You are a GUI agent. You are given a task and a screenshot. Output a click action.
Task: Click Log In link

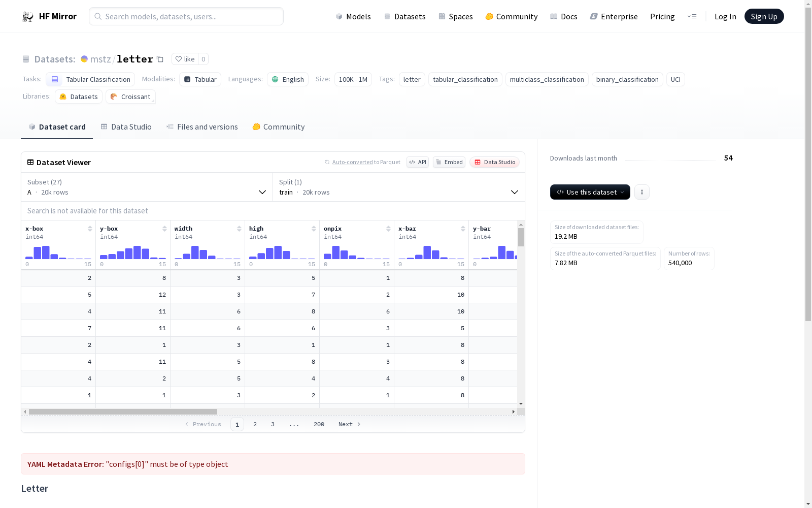725,17
